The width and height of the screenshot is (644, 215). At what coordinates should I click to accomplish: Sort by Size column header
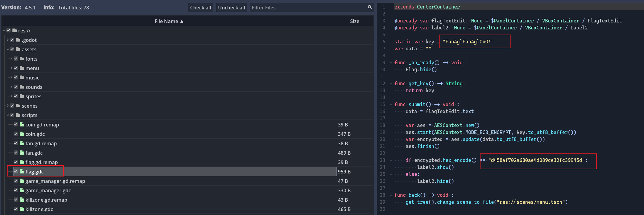tap(354, 21)
